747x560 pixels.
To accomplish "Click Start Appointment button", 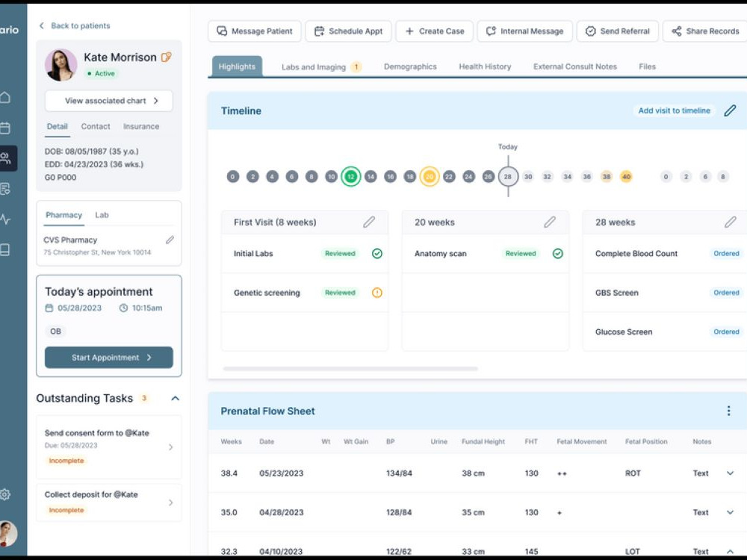I will point(108,357).
